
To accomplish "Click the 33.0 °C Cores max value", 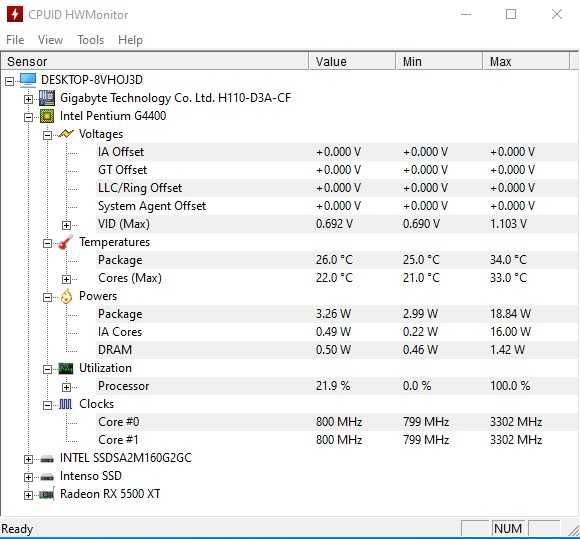I will click(509, 278).
